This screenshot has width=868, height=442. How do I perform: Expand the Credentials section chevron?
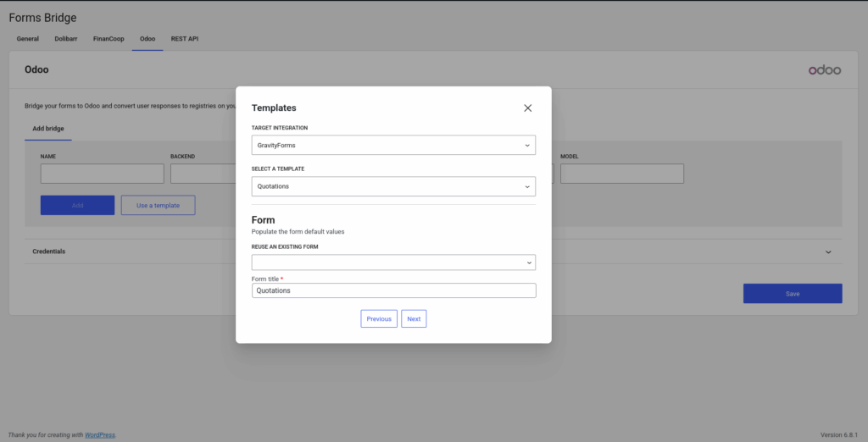[828, 251]
